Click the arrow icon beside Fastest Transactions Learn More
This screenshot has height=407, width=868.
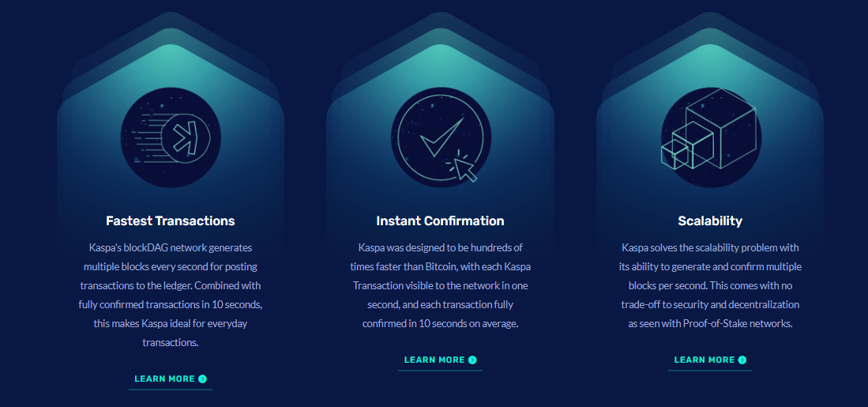203,379
